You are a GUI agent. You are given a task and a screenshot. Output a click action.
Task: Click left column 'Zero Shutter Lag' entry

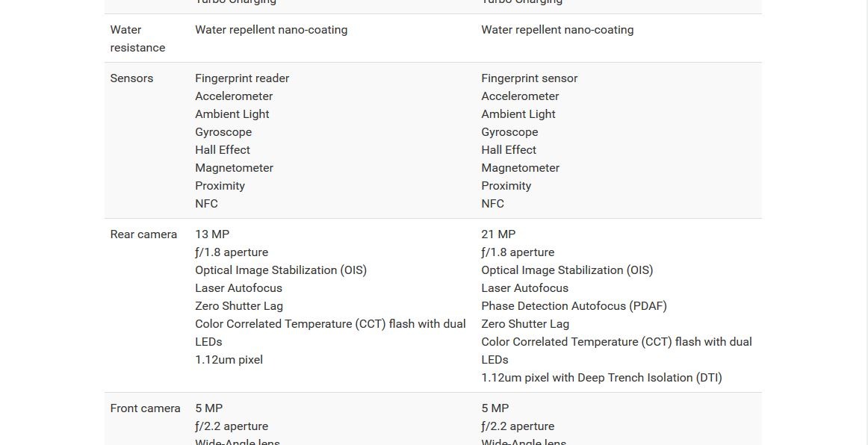(x=238, y=306)
